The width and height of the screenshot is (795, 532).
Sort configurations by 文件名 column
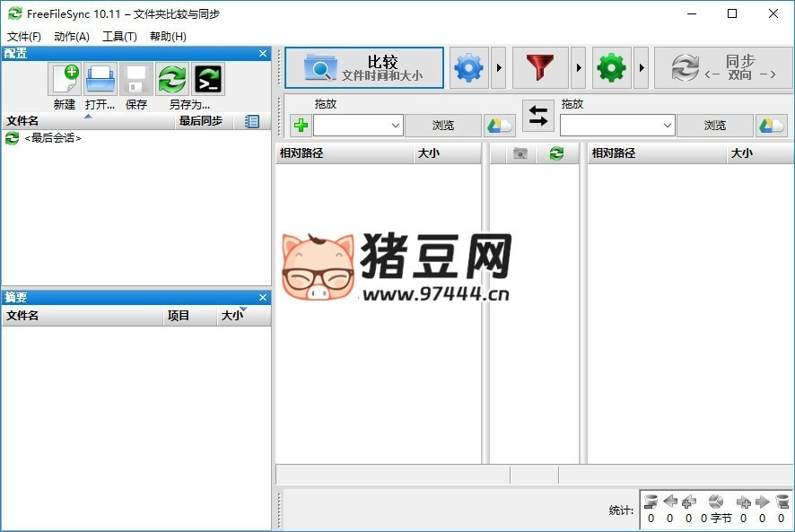[89, 121]
